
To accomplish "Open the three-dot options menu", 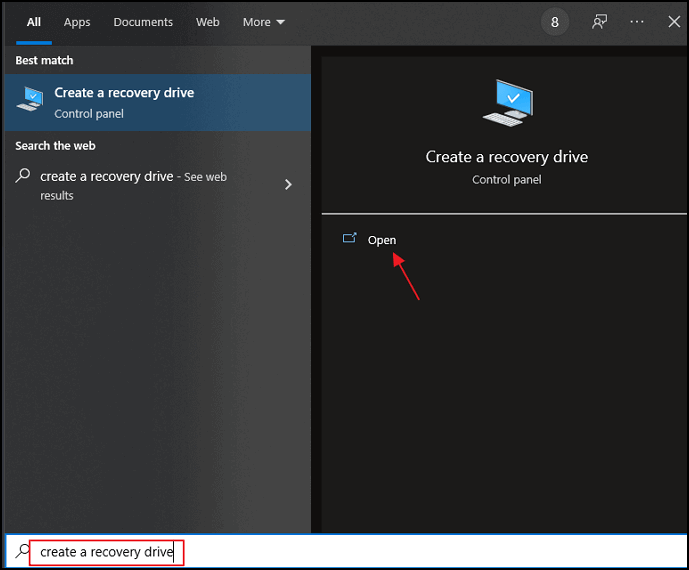I will [637, 22].
